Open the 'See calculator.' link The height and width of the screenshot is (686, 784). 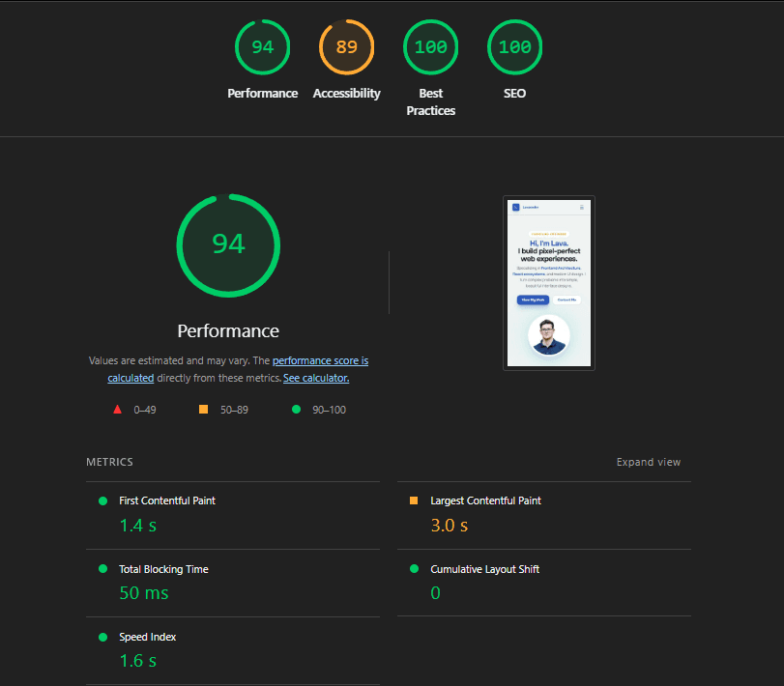(x=316, y=378)
